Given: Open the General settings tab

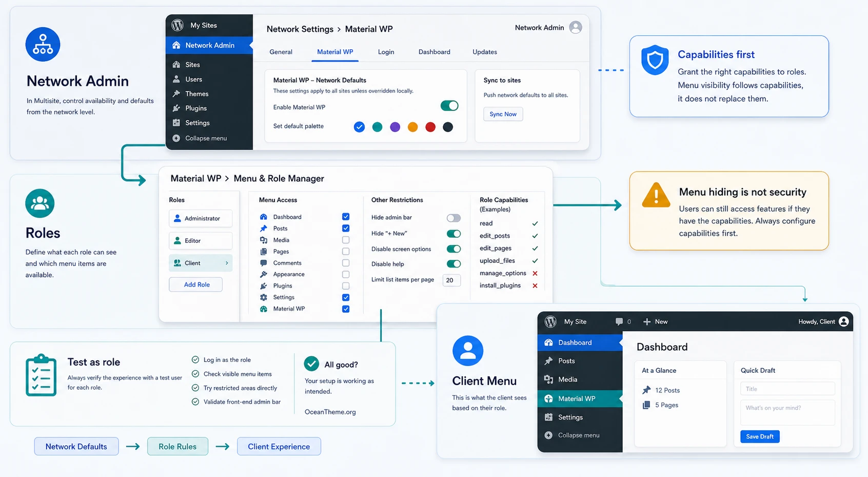Looking at the screenshot, I should point(281,52).
